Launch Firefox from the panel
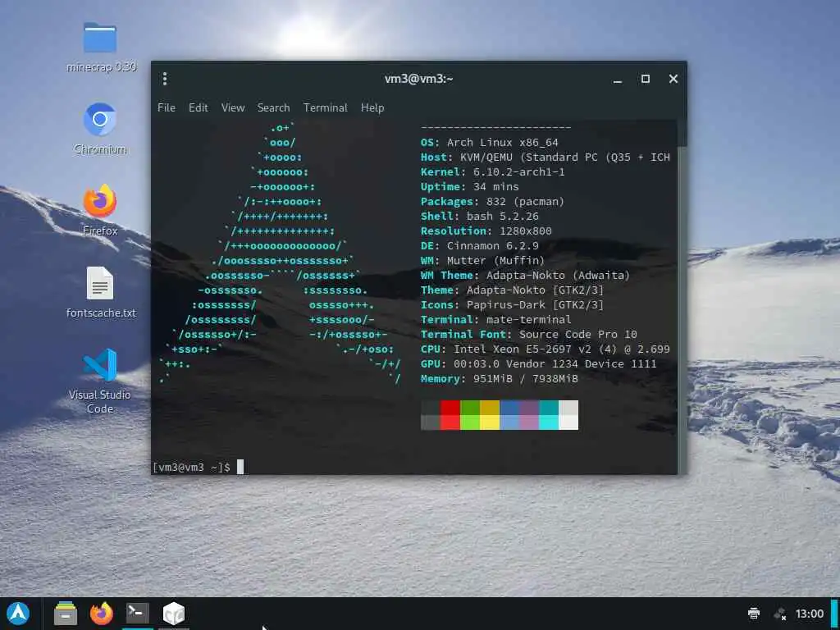This screenshot has height=630, width=840. [x=101, y=614]
